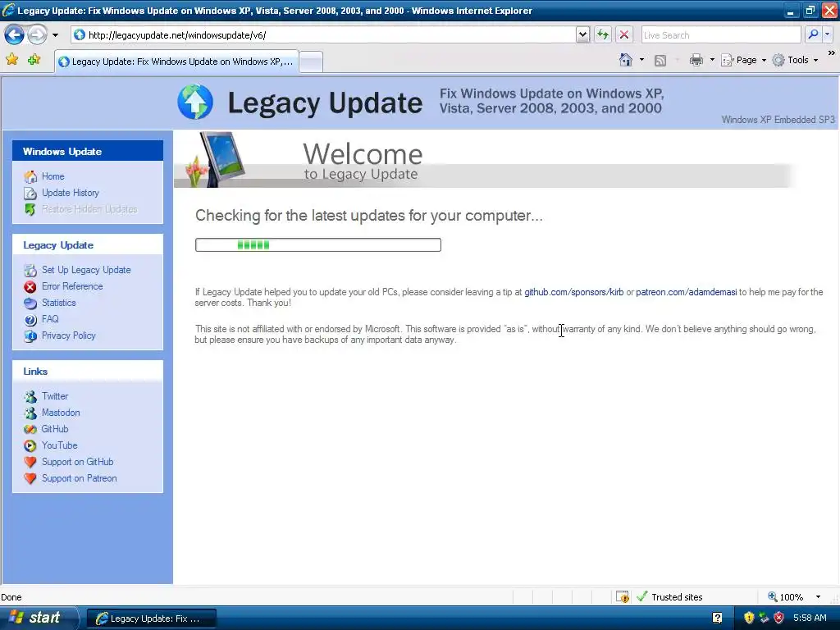840x630 pixels.
Task: Open the search options dropdown arrow
Action: [827, 34]
